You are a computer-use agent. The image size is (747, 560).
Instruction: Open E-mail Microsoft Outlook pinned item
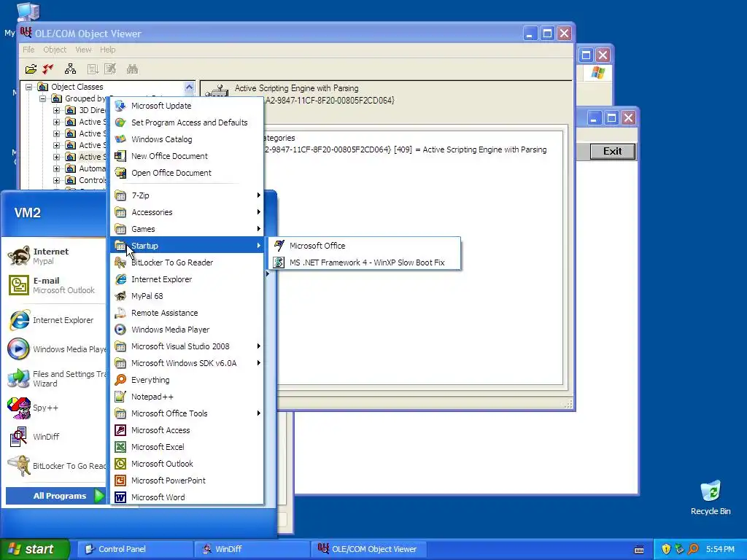55,285
